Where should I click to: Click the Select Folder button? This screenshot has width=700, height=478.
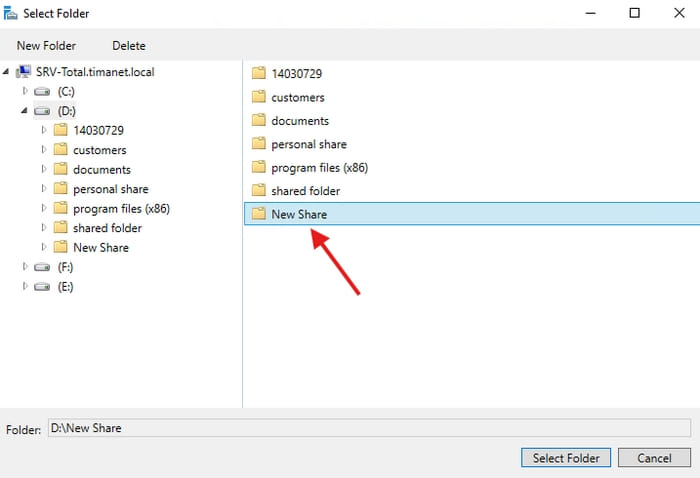click(x=566, y=458)
